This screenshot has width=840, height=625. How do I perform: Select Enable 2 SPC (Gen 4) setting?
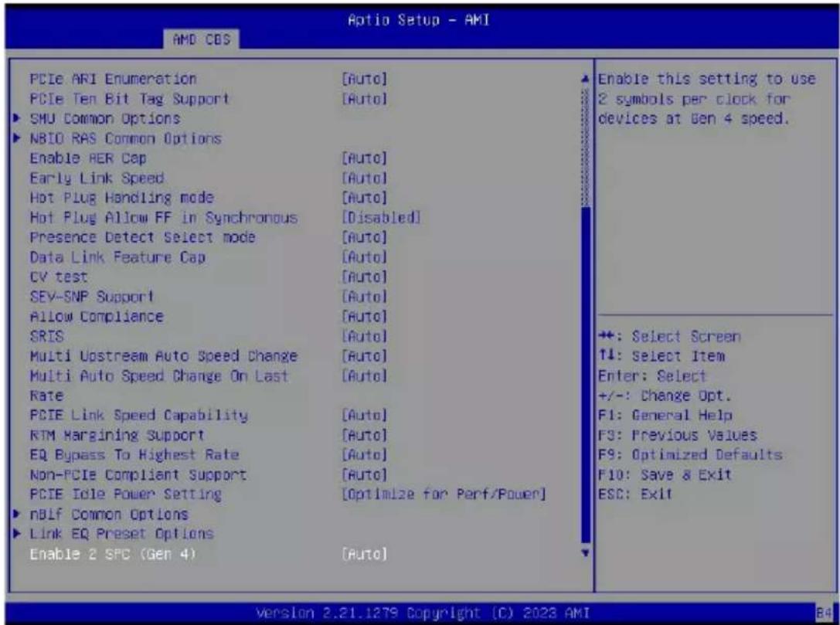113,554
